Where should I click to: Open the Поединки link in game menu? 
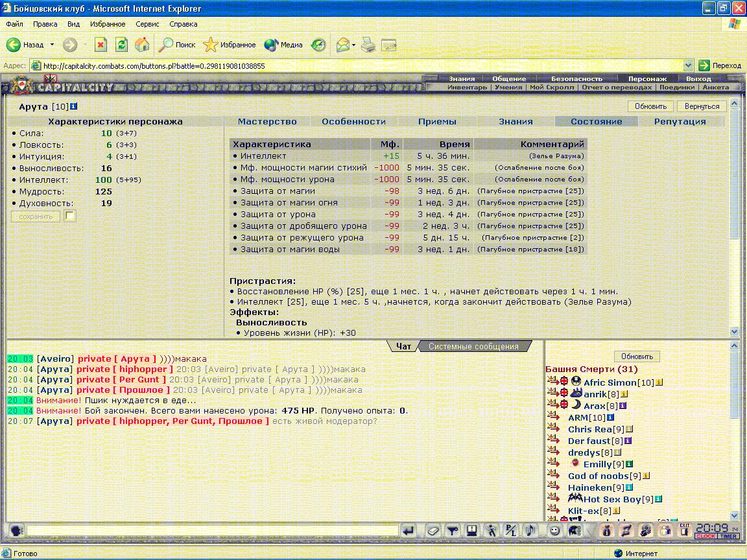pos(676,87)
